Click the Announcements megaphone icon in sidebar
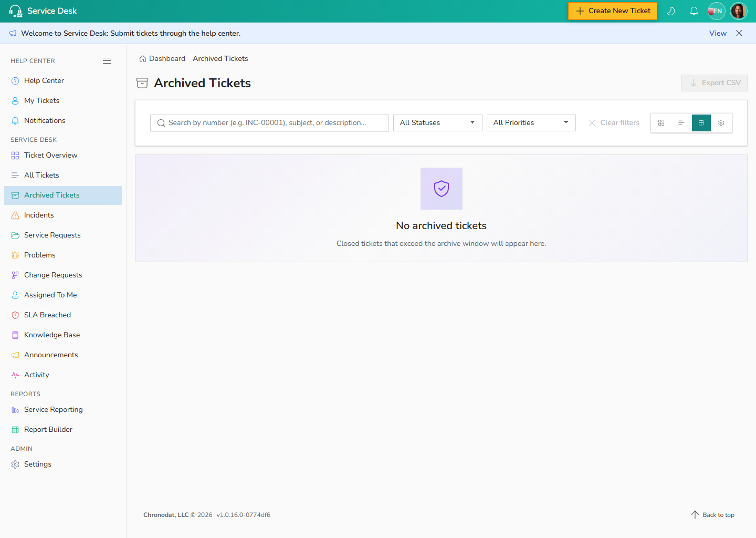The width and height of the screenshot is (756, 538). coord(15,355)
